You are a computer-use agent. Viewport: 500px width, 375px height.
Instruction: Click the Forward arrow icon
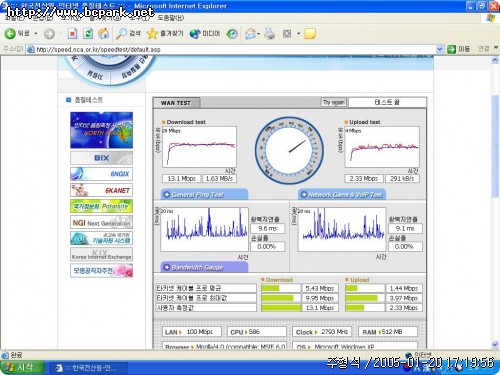49,34
